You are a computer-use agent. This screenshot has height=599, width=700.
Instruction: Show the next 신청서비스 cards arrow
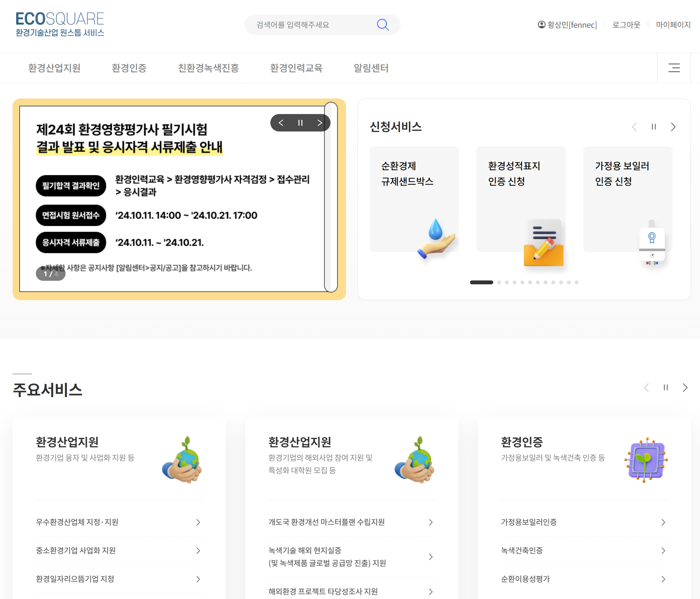tap(673, 127)
